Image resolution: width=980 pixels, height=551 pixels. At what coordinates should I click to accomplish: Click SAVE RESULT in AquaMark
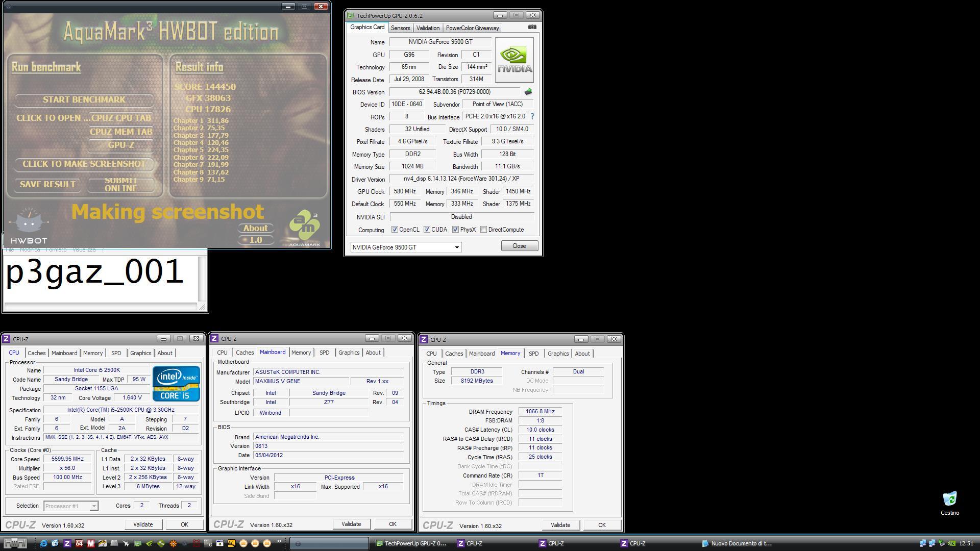tap(47, 184)
